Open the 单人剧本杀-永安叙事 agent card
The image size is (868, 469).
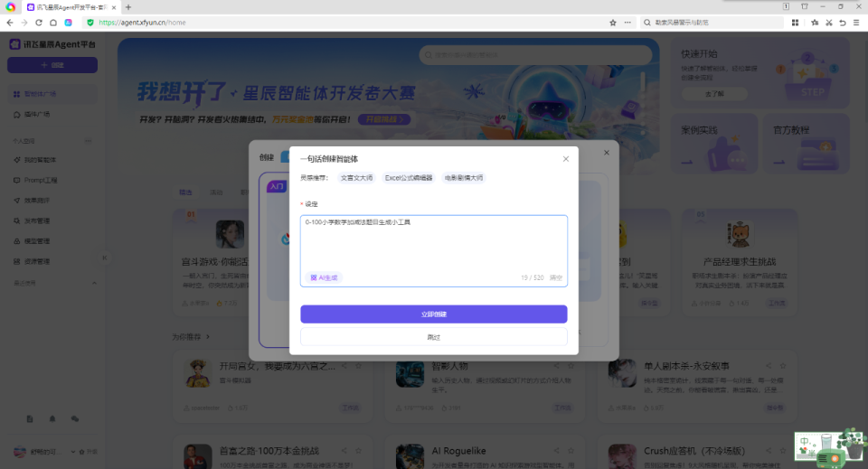click(x=699, y=386)
